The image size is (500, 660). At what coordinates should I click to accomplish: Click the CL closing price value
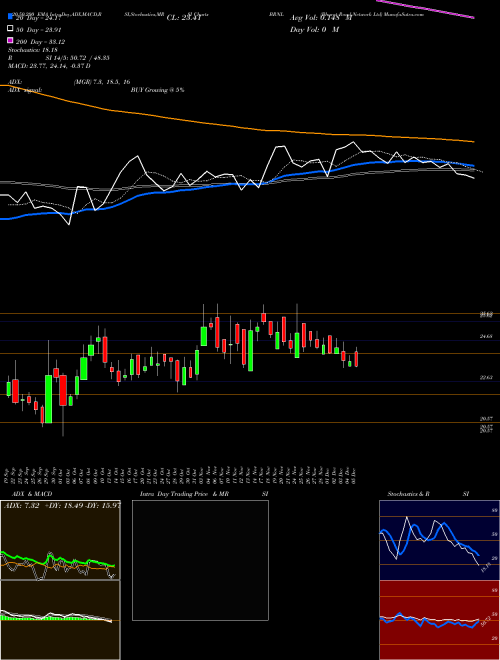tap(184, 18)
